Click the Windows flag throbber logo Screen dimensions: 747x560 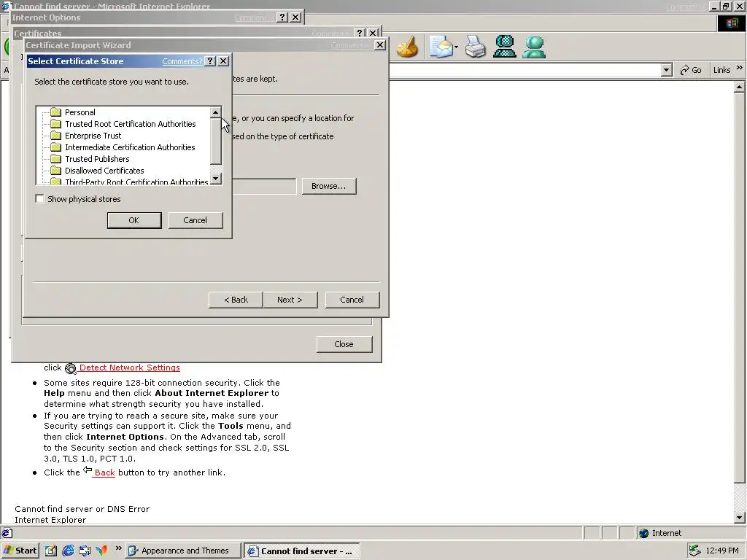[731, 23]
